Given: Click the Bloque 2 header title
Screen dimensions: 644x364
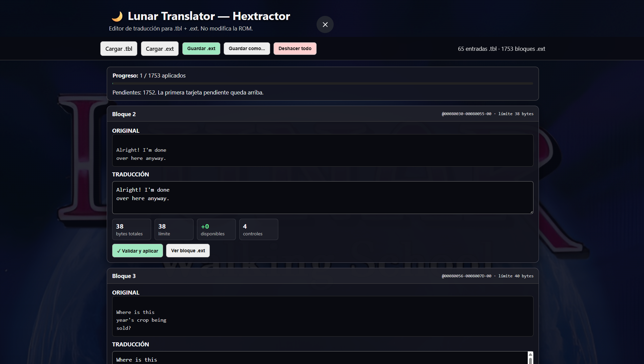Looking at the screenshot, I should click(124, 114).
